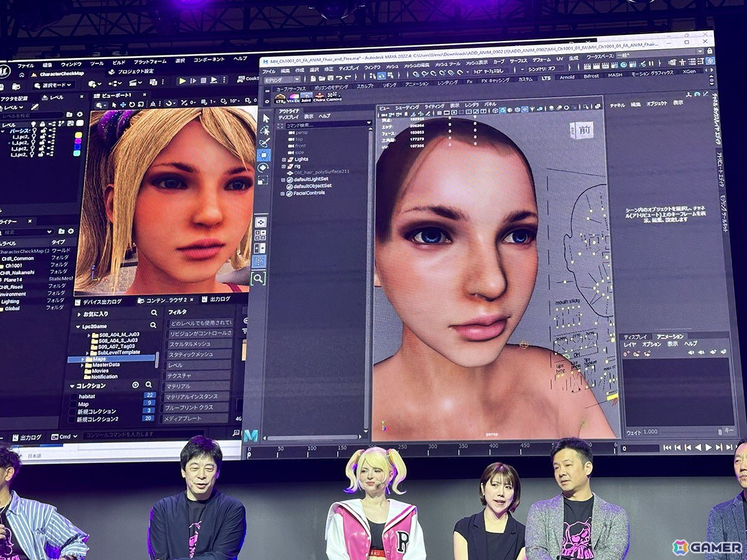Click the yellow level color swatch

(78, 135)
